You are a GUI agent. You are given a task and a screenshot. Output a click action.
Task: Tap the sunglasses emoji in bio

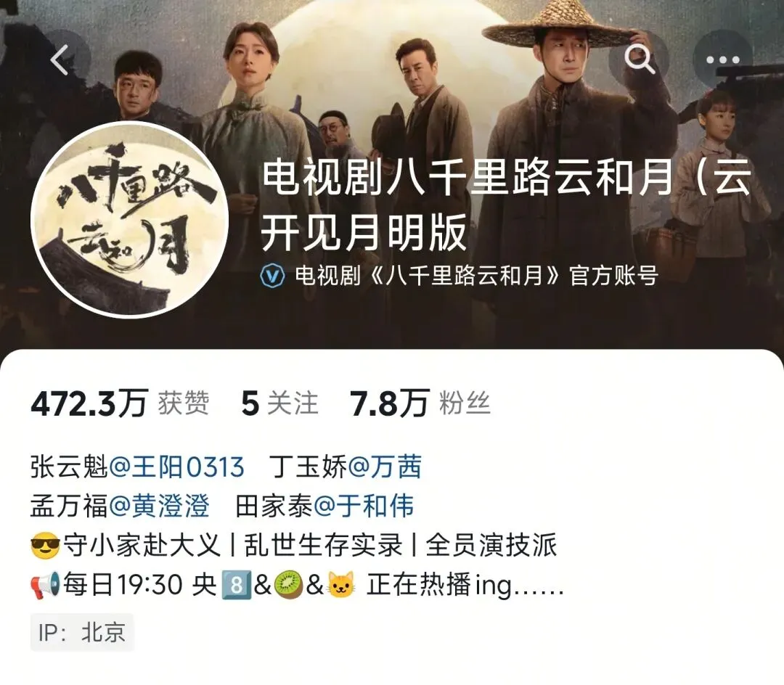pyautogui.click(x=45, y=546)
